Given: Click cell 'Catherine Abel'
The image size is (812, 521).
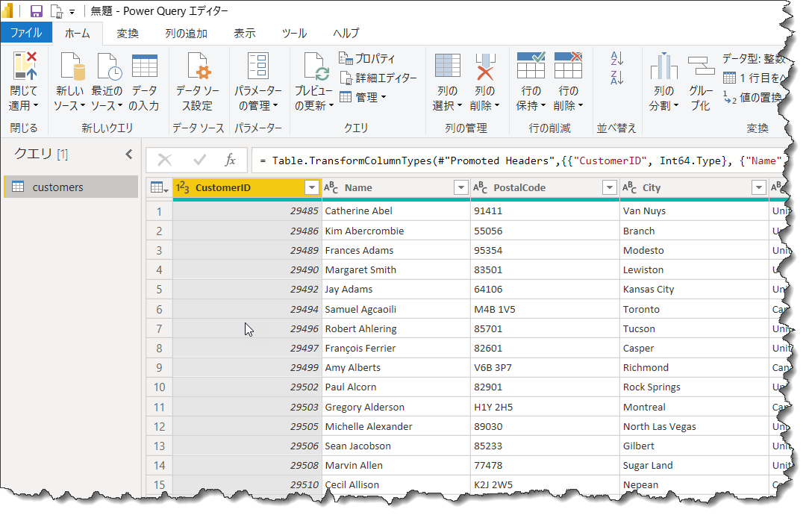Looking at the screenshot, I should [x=396, y=210].
